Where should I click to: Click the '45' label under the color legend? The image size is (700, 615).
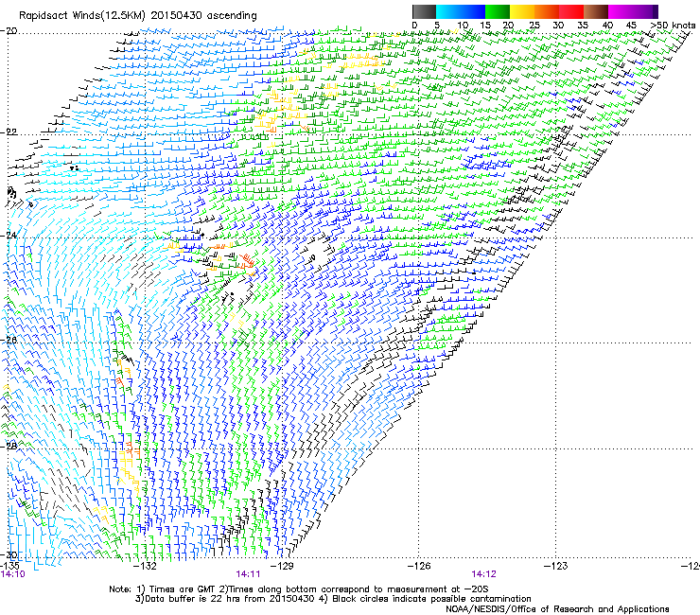[x=631, y=26]
